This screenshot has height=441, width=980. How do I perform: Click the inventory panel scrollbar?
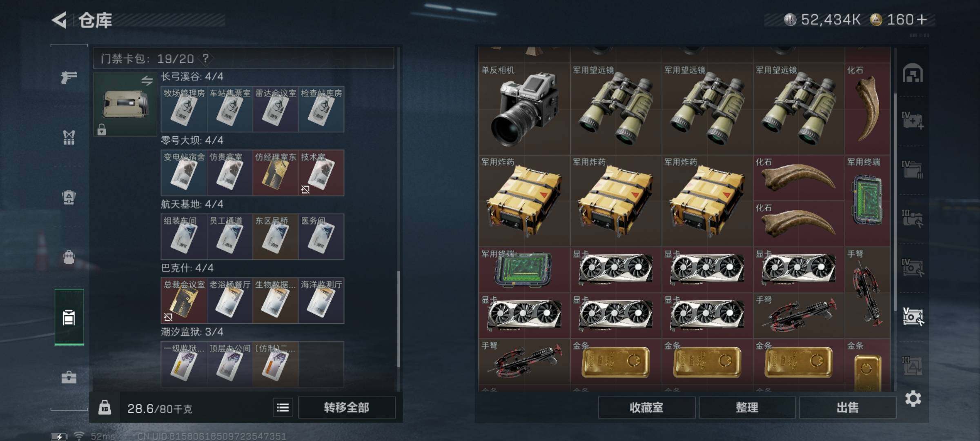895,202
